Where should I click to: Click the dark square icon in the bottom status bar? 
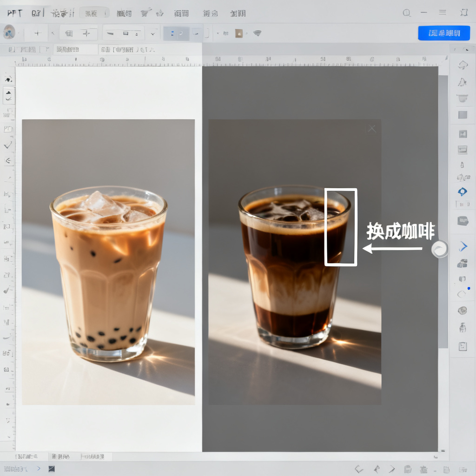(x=52, y=469)
